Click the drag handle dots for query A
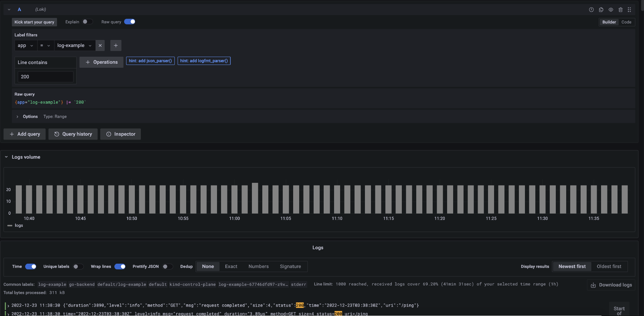The width and height of the screenshot is (644, 316). pos(629,10)
